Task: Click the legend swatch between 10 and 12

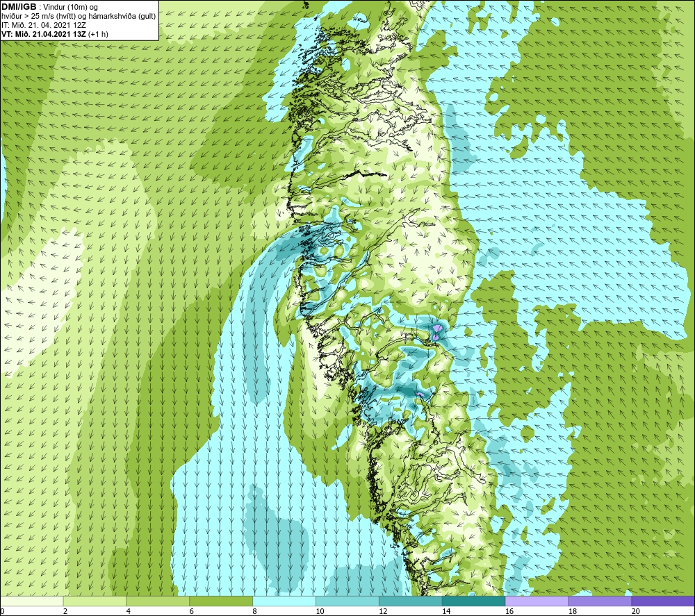Action: point(347,601)
